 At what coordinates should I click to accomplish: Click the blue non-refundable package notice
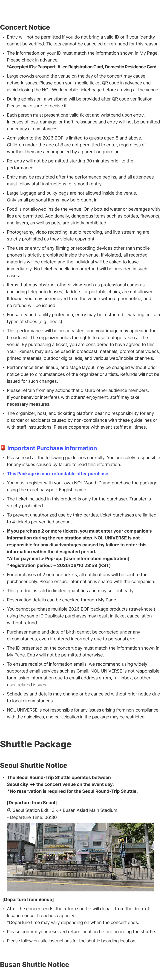[x=58, y=474]
